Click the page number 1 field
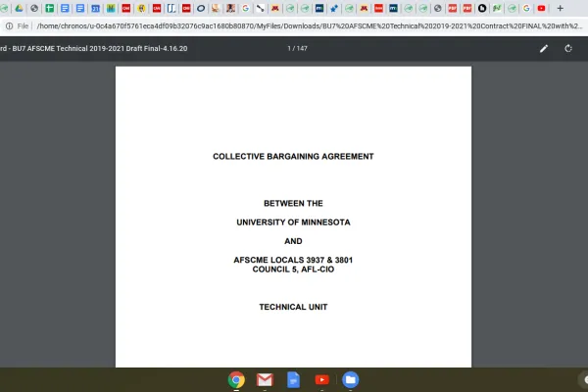 290,48
